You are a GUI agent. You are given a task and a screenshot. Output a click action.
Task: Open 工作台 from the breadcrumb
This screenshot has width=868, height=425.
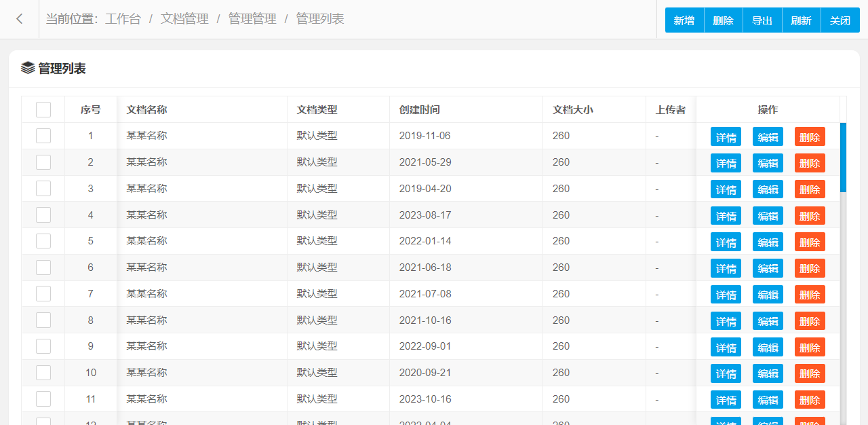click(123, 19)
